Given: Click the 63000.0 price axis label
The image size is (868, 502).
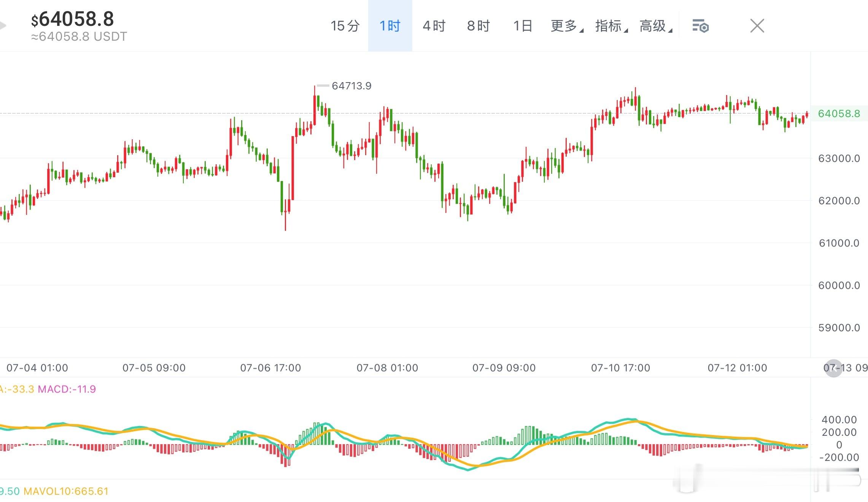Looking at the screenshot, I should point(839,158).
